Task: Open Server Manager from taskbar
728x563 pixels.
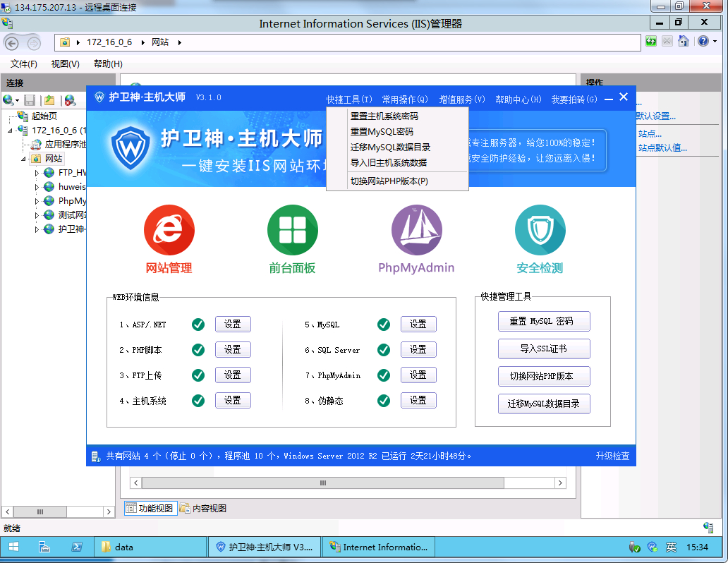Action: [x=44, y=547]
